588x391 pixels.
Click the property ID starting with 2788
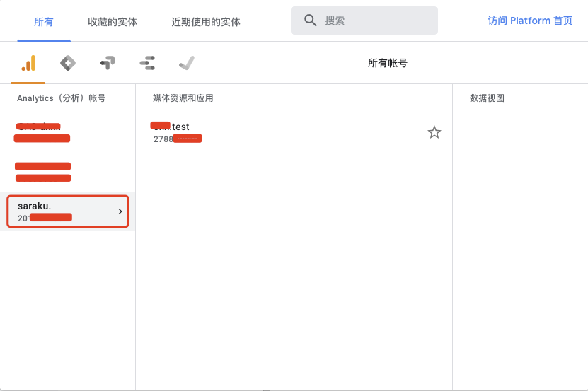(x=178, y=139)
